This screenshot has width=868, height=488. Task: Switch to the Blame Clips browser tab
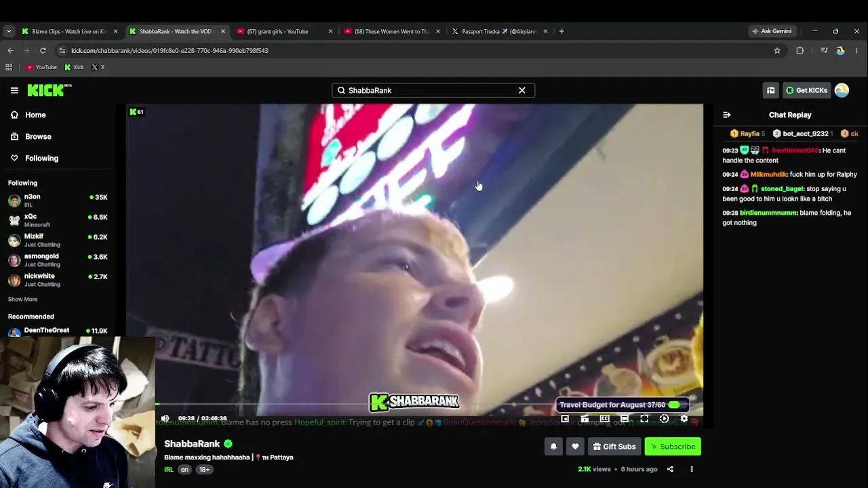tap(69, 31)
